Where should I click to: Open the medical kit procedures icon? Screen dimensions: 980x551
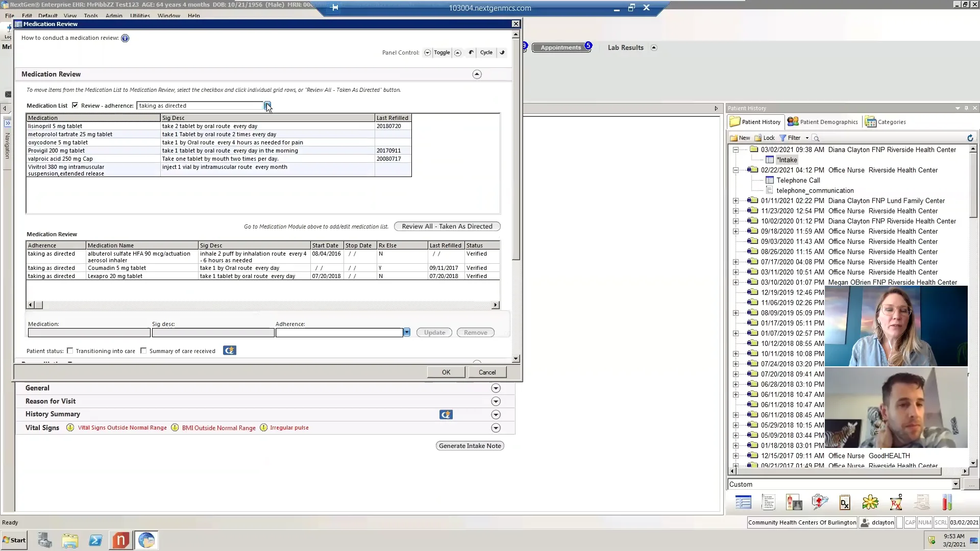[x=820, y=503]
